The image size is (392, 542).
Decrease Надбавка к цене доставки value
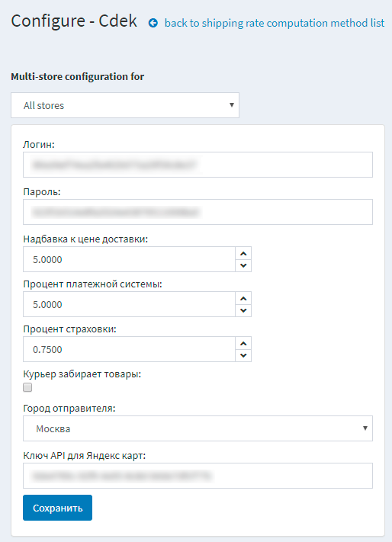click(x=243, y=265)
